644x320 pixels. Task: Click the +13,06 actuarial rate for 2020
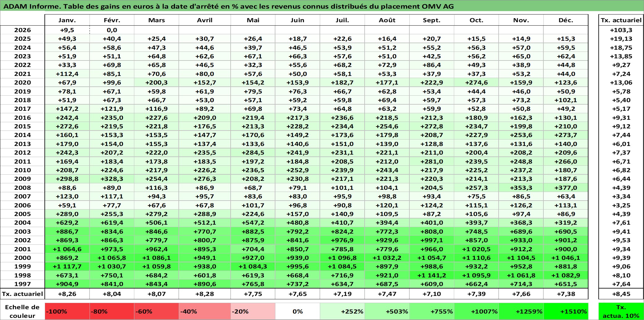(x=621, y=82)
